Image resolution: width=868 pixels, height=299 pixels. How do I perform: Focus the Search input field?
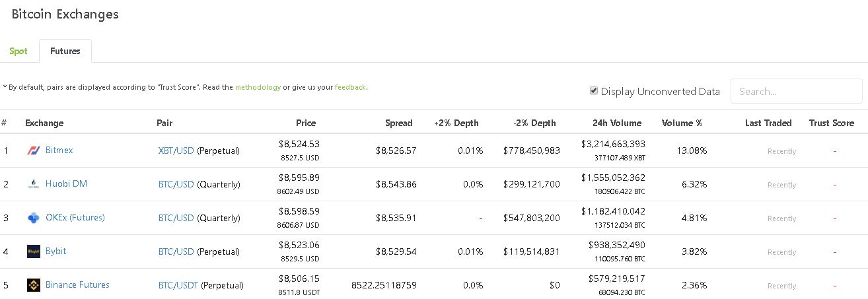click(796, 91)
